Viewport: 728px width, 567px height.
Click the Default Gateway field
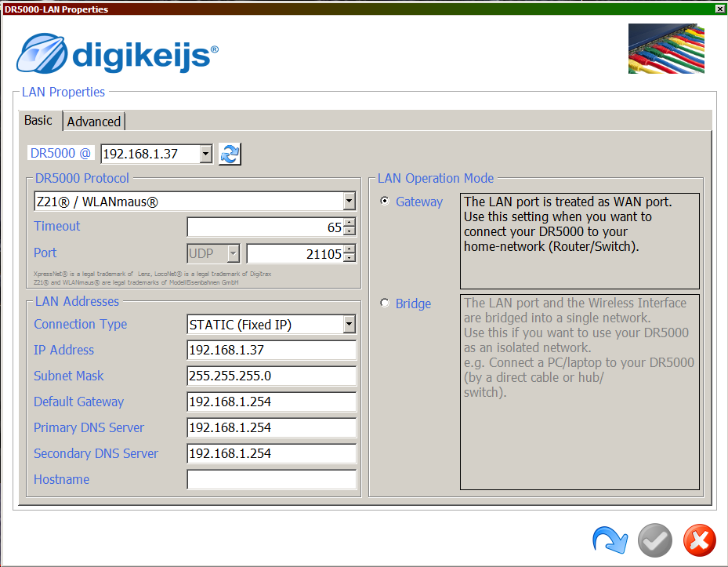tap(272, 402)
